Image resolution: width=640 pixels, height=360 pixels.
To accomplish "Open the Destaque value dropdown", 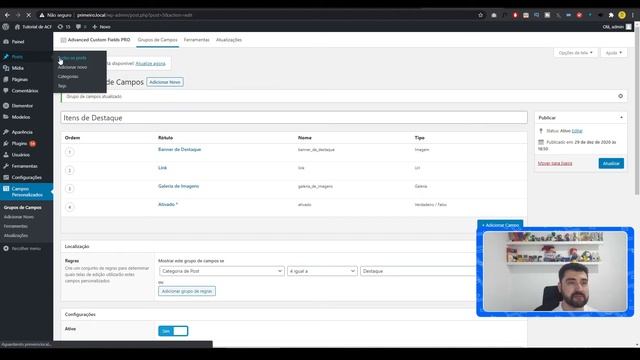I will click(x=418, y=271).
